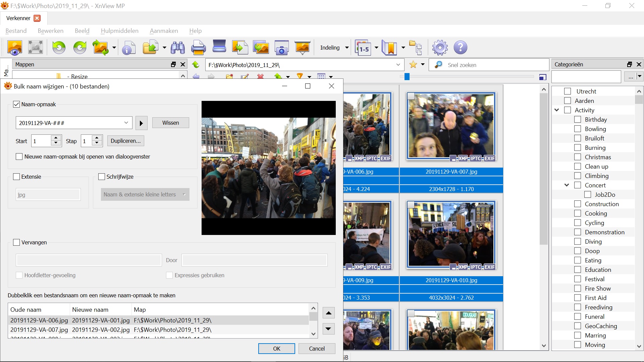This screenshot has width=644, height=362.
Task: Click the rotate left green arrow icon
Action: pyautogui.click(x=59, y=48)
